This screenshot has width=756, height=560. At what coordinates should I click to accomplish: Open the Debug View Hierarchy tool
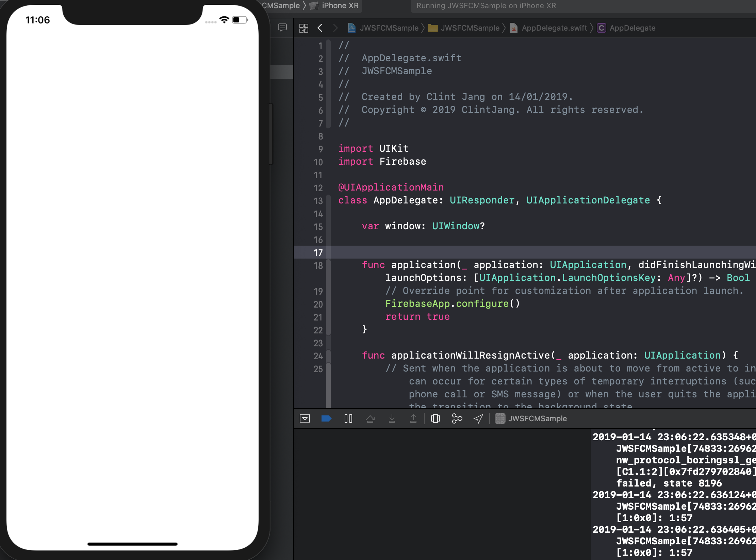[x=435, y=418]
